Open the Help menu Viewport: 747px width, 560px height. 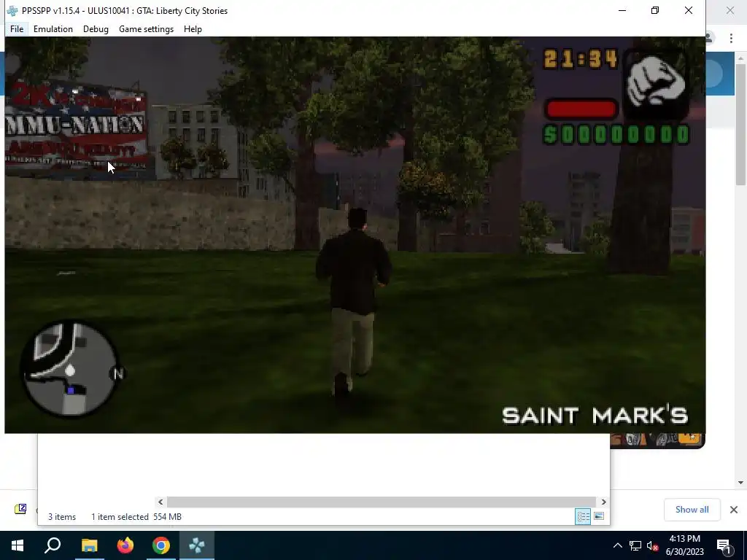click(193, 29)
